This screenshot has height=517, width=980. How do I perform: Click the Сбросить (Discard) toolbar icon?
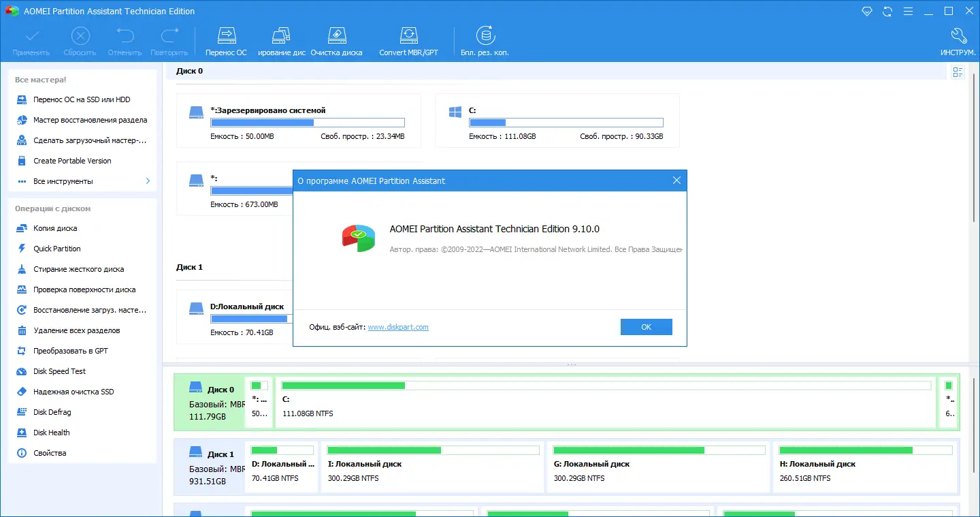(x=80, y=35)
